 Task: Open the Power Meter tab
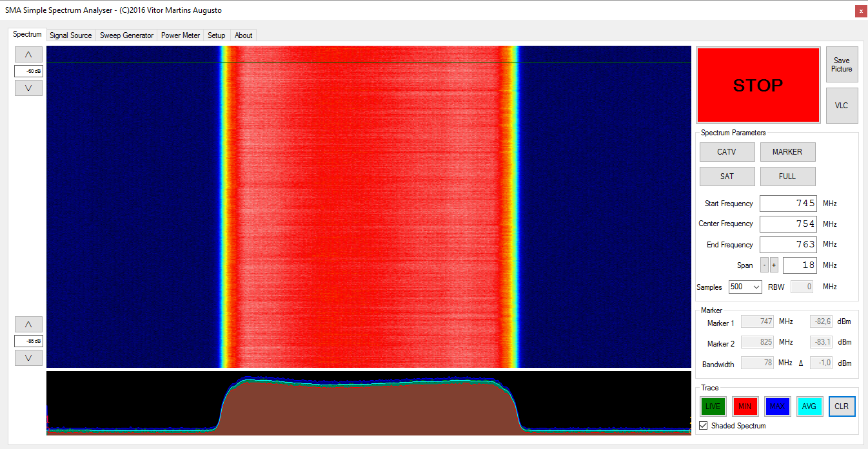tap(181, 35)
